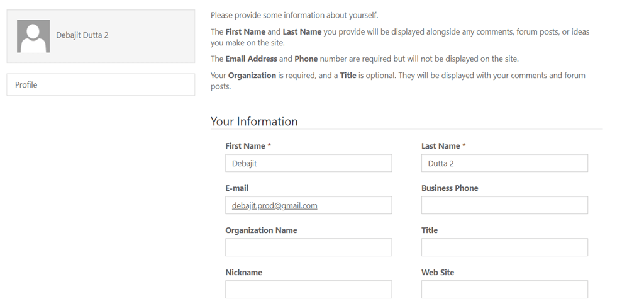The image size is (644, 306).
Task: Click the Debajit Dutta 2 username text
Action: click(x=82, y=35)
